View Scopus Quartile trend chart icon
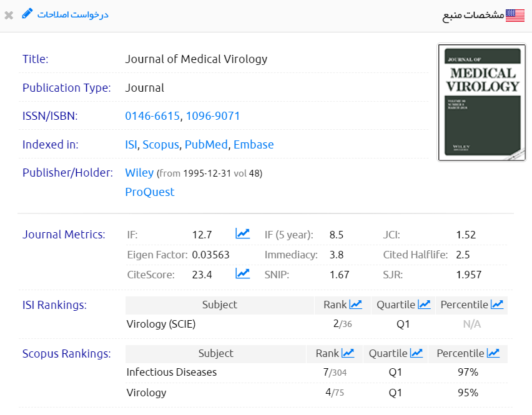The width and height of the screenshot is (532, 415). 416,353
